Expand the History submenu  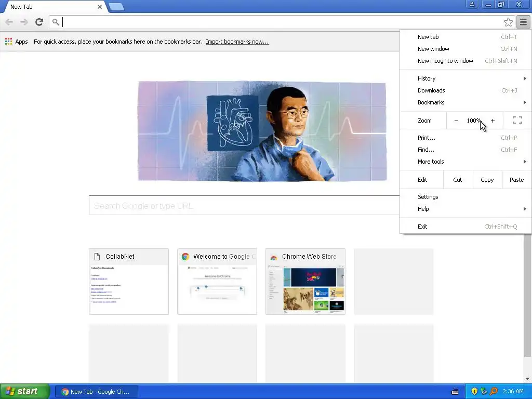pyautogui.click(x=465, y=78)
